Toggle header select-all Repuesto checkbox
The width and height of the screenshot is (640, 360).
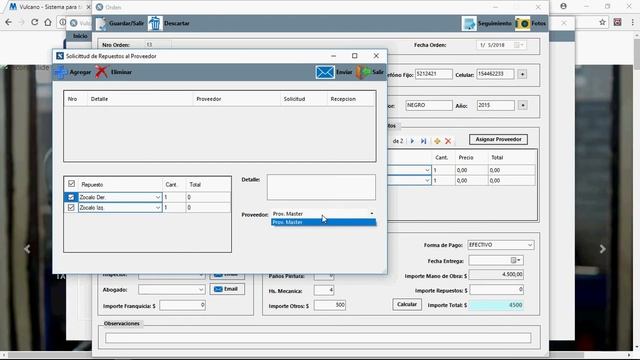[71, 184]
